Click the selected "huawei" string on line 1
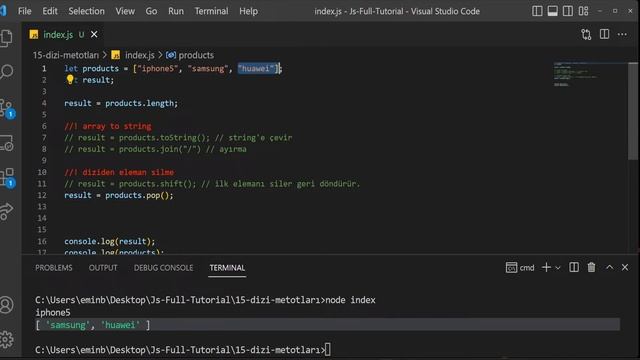Viewport: 640px width, 360px height. pos(257,69)
